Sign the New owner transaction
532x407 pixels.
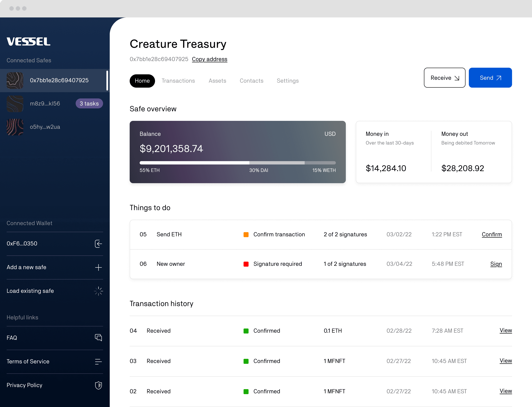click(x=496, y=264)
